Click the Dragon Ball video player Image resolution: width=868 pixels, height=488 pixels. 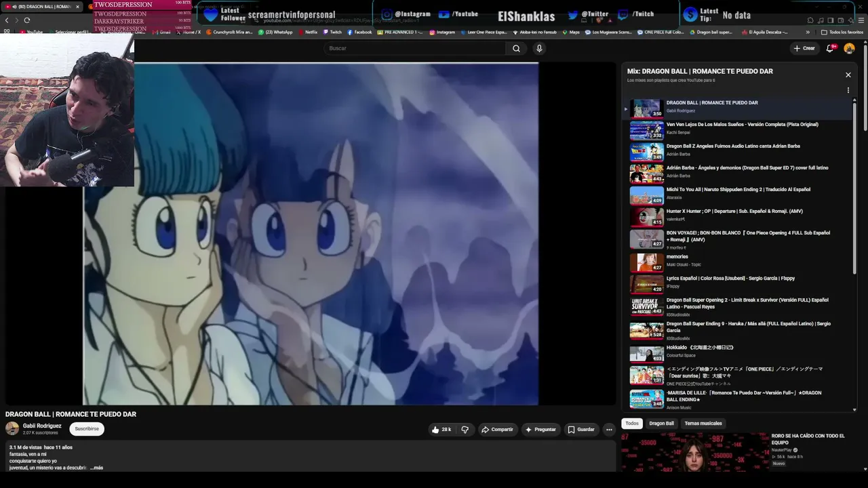click(x=311, y=234)
